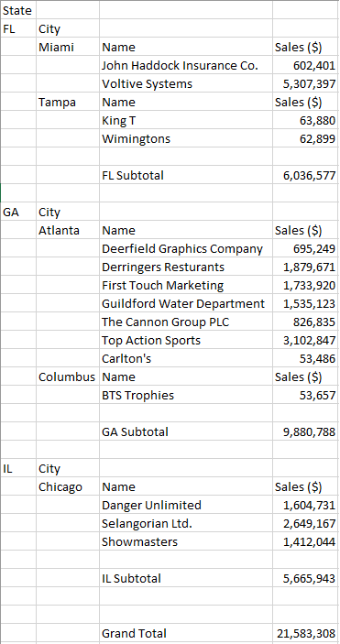Viewport: 340px width, 644px height.
Task: Select the 21,583,308 grand total value
Action: pyautogui.click(x=306, y=633)
